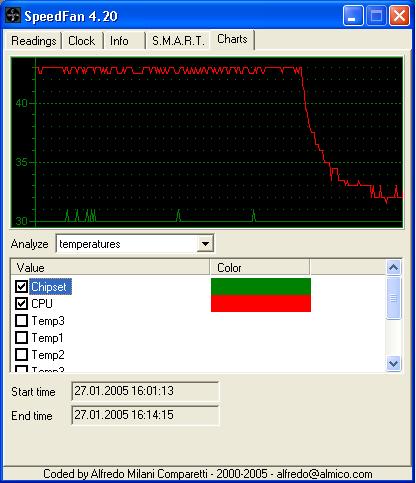The width and height of the screenshot is (416, 483).
Task: Click the green Chipset color swatch
Action: coord(261,286)
